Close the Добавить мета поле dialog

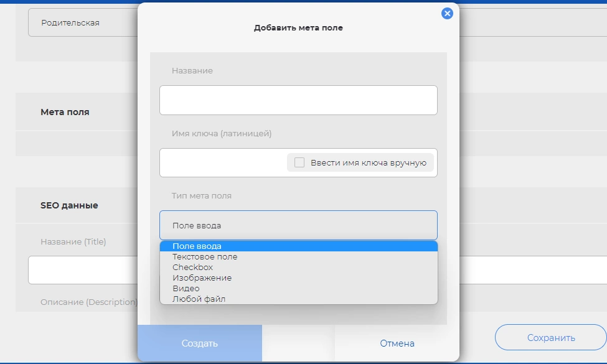point(447,14)
